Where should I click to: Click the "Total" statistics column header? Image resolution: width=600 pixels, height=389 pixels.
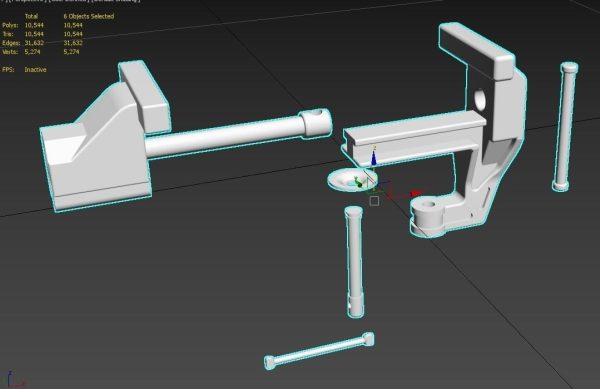coord(31,16)
